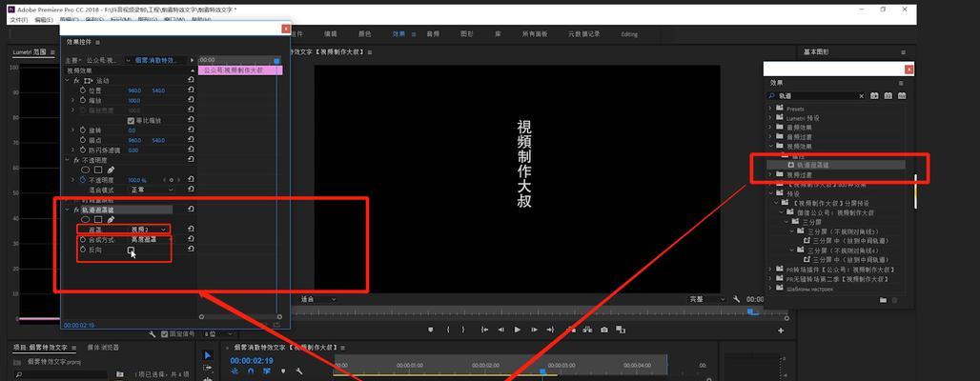Image resolution: width=980 pixels, height=381 pixels.
Task: Reset the 运动 effect parameters
Action: tap(191, 81)
